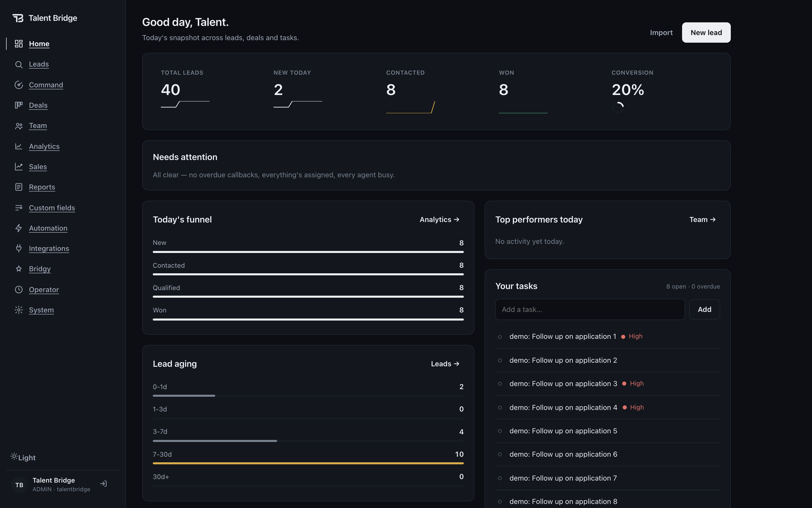Screen dimensions: 812x508
Task: Click the Sales trending chart icon
Action: pos(19,167)
